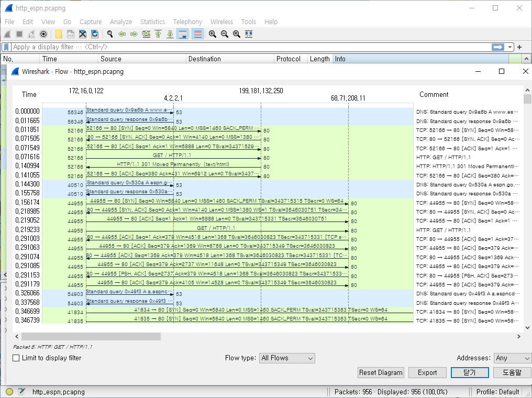Click the Stop capture square icon

(19, 34)
